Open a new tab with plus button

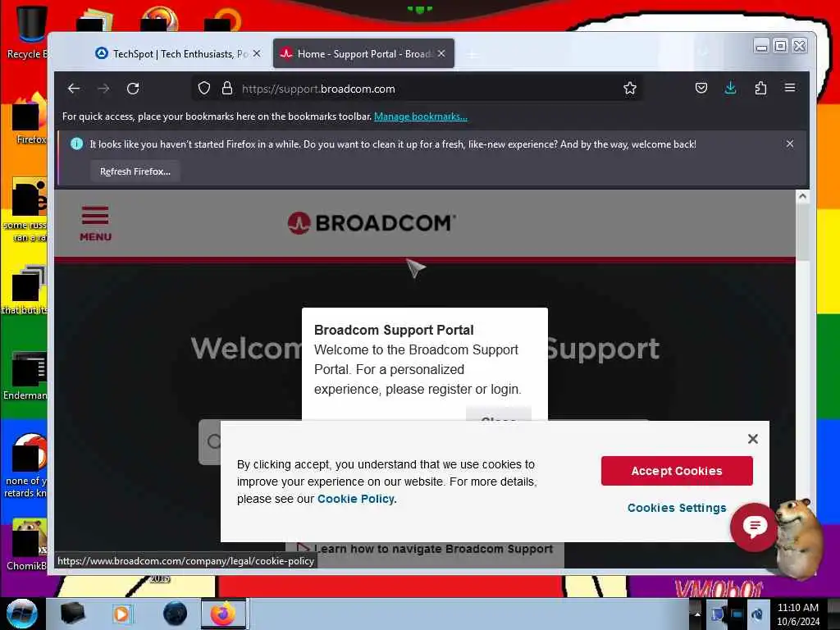coord(472,54)
